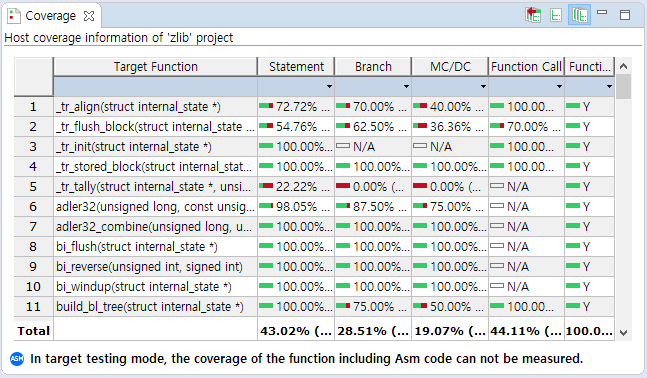Click statement coverage bar of _tr_tally row

tap(266, 186)
